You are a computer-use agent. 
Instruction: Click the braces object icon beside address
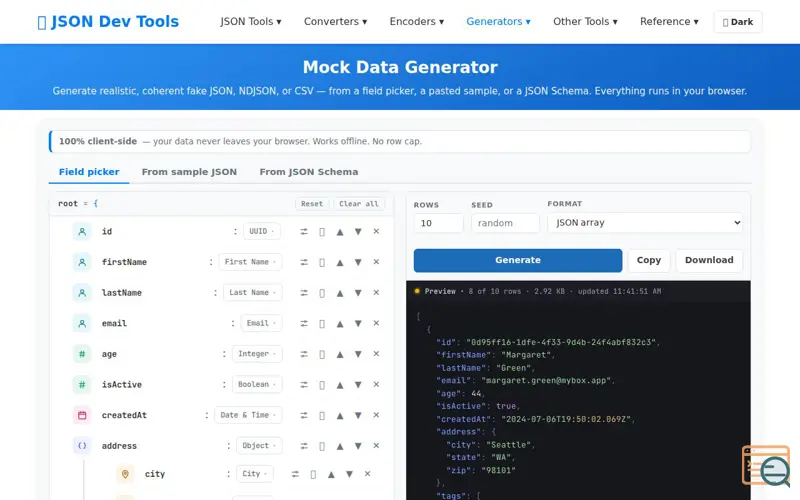(82, 446)
